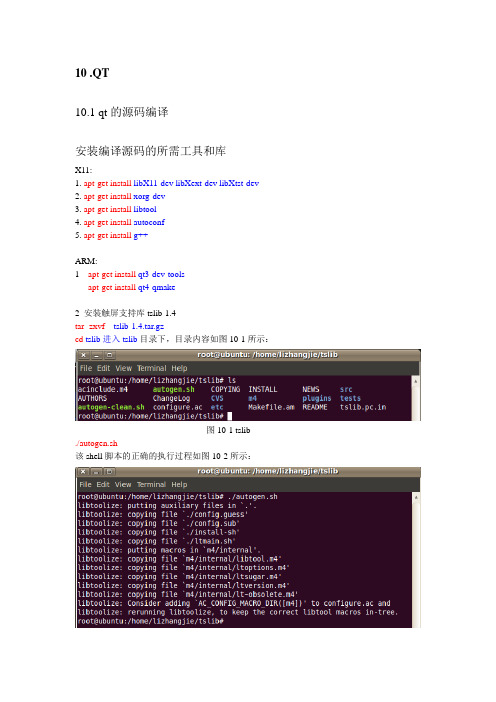Open the File menu in the second terminal
This screenshot has height=702, width=496.
86,485
